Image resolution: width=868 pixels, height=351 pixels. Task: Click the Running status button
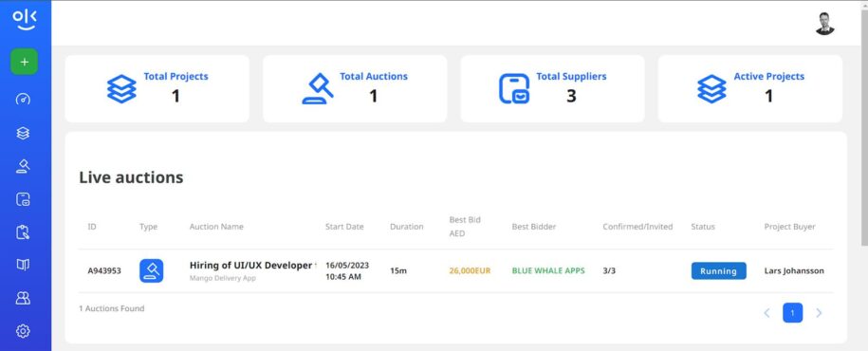pyautogui.click(x=718, y=270)
